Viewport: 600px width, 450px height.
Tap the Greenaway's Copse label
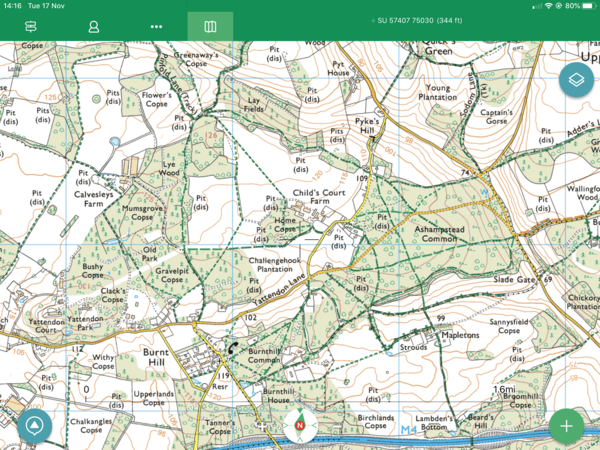click(196, 59)
